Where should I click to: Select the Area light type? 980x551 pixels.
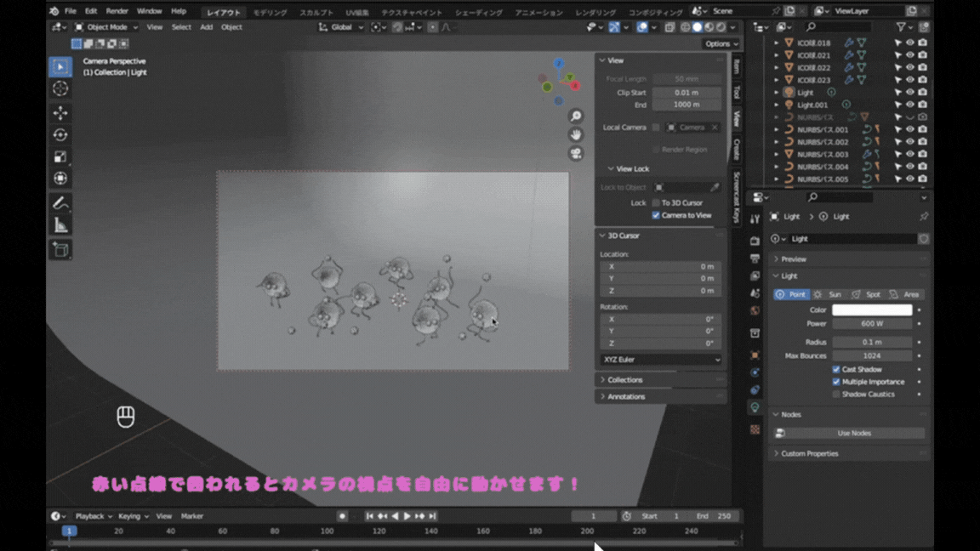[x=905, y=294]
